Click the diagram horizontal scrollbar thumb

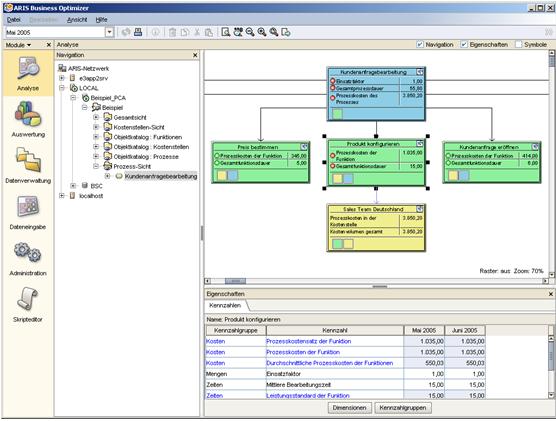(x=235, y=281)
